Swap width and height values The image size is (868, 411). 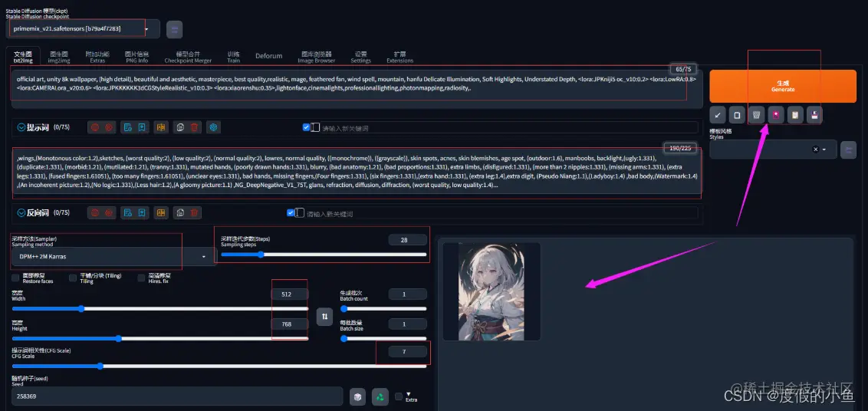[324, 316]
